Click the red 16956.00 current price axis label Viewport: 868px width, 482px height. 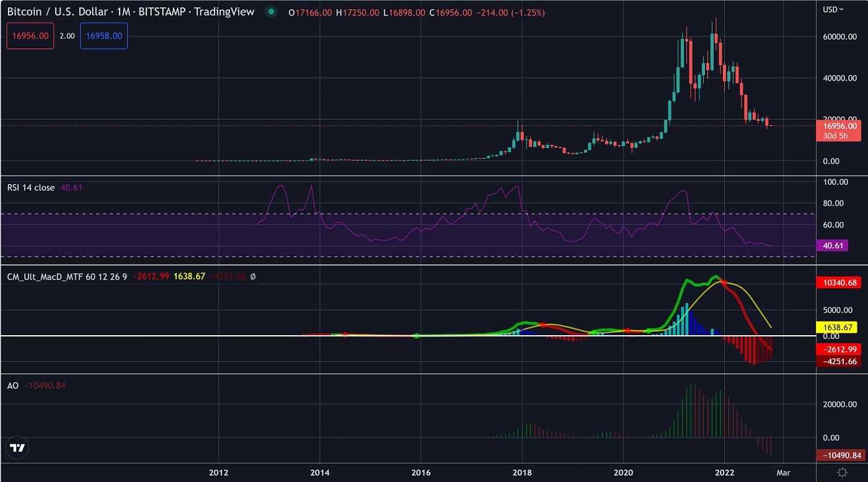pyautogui.click(x=839, y=126)
